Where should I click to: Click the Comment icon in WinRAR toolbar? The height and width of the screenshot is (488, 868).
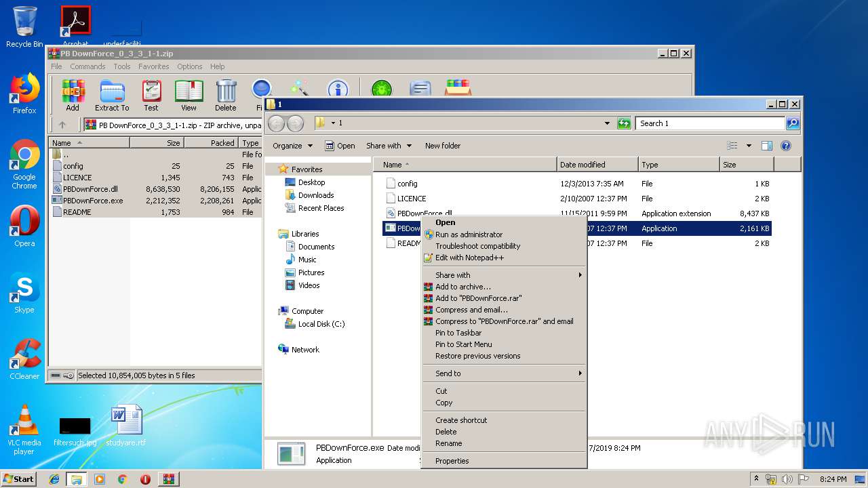coord(420,89)
